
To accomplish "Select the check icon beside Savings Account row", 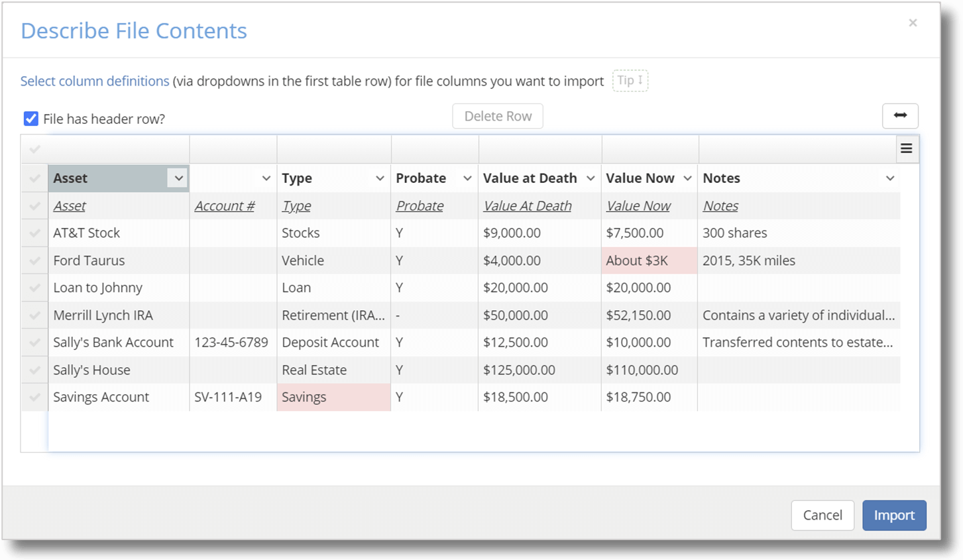I will coord(34,396).
